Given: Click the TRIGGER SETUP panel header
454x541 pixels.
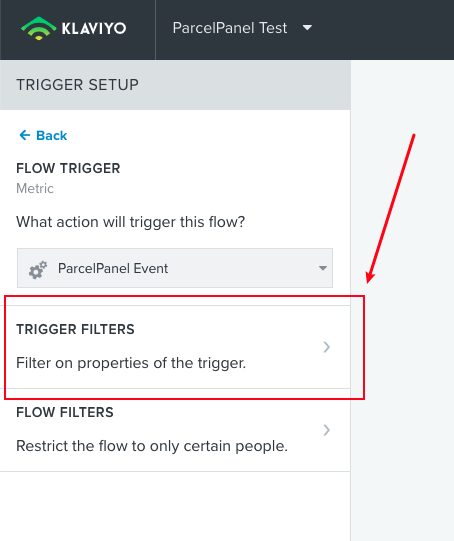Looking at the screenshot, I should click(x=175, y=85).
